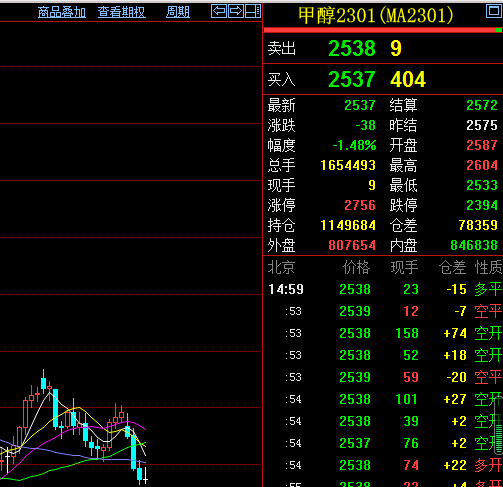
Task: Select the 14:59 trade row
Action: coord(383,289)
